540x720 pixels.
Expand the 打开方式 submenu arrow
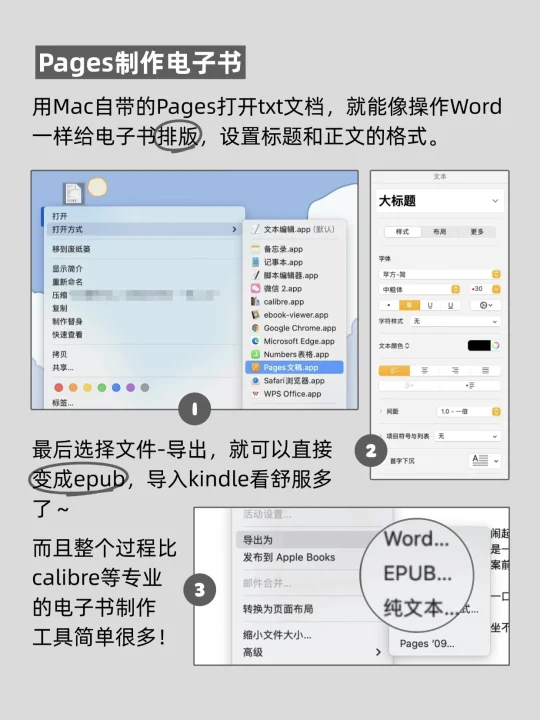(234, 229)
